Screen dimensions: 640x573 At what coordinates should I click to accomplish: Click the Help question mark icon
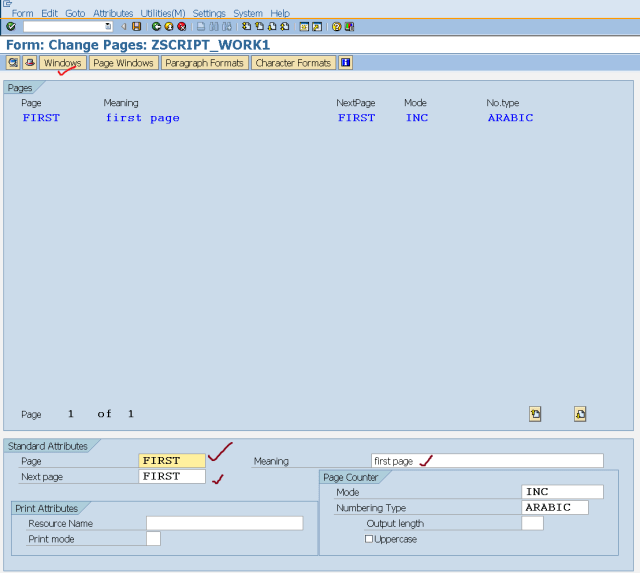336,27
